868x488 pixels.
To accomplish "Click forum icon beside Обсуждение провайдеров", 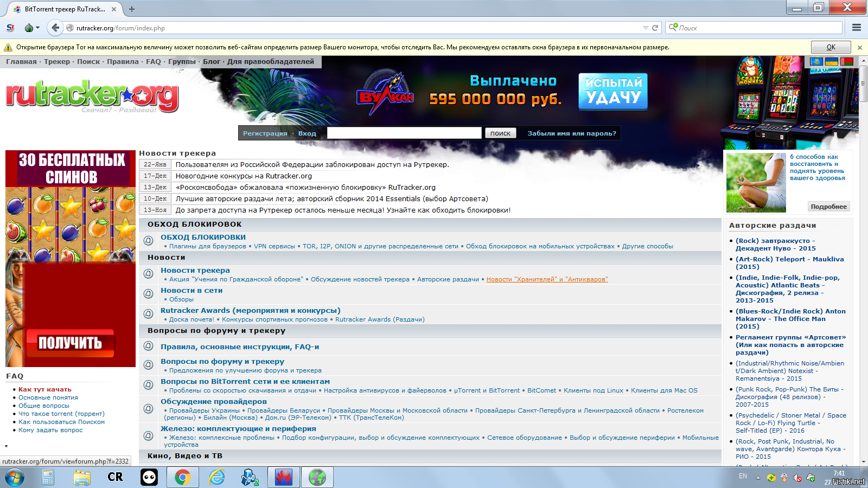I will point(148,409).
